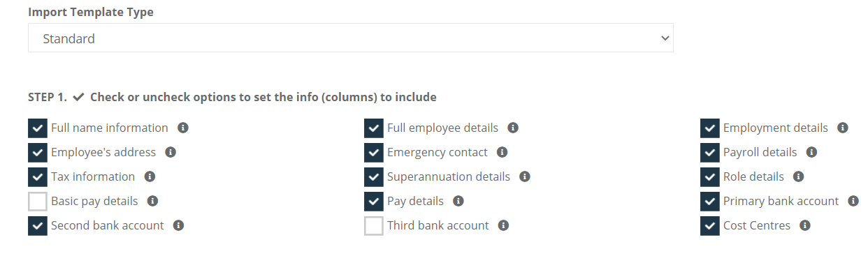Click info icon beside Basic pay details
This screenshot has height=256, width=868.
pos(153,201)
